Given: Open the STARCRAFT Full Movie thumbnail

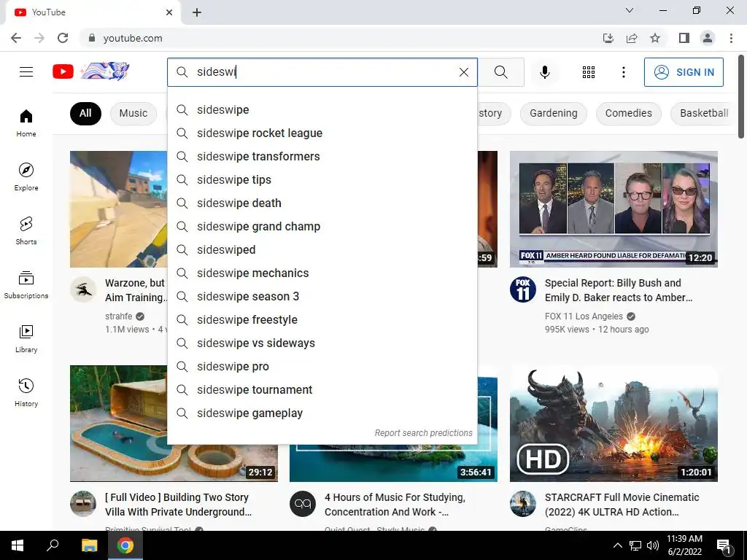Looking at the screenshot, I should (x=614, y=424).
